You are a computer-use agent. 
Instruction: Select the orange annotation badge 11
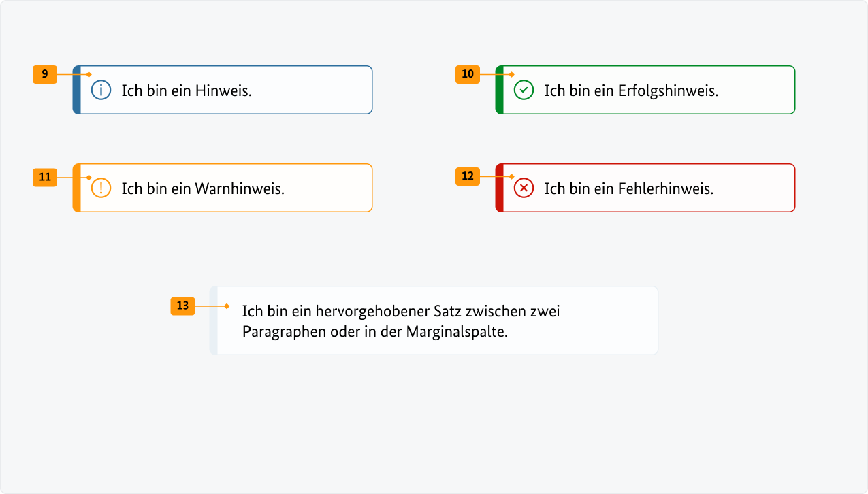click(x=45, y=177)
